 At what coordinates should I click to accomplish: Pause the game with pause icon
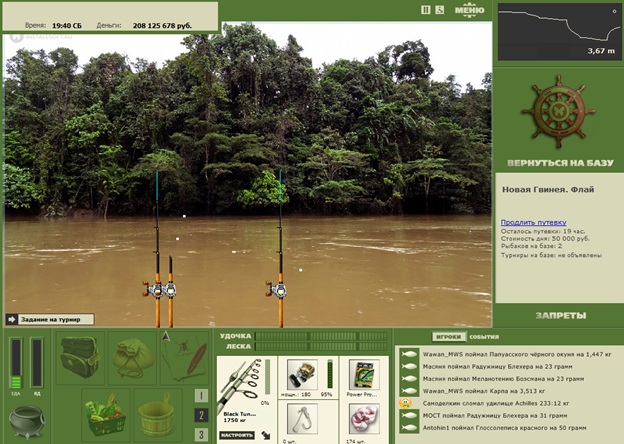tap(425, 10)
